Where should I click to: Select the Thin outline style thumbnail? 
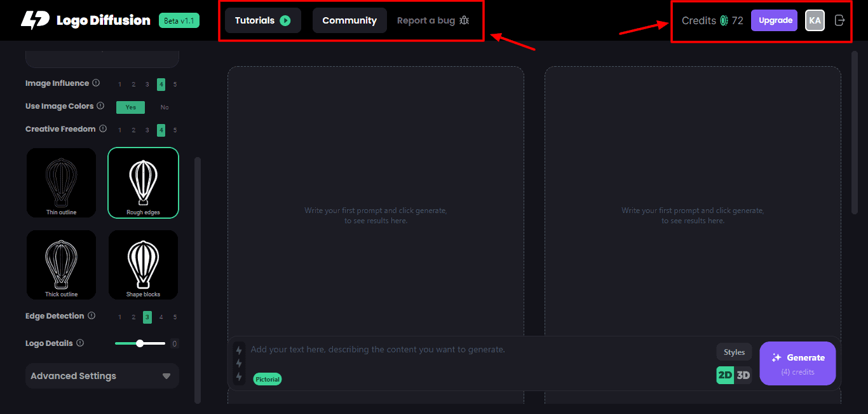tap(61, 183)
